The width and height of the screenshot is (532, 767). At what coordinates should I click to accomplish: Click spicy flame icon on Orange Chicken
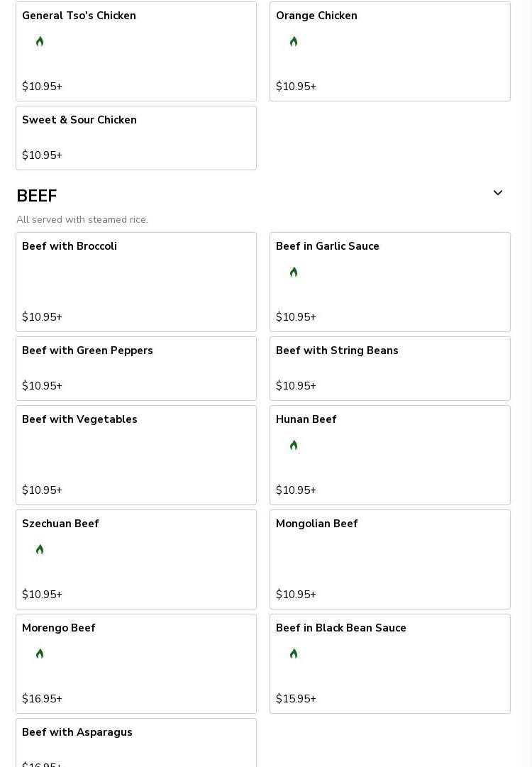(x=294, y=42)
